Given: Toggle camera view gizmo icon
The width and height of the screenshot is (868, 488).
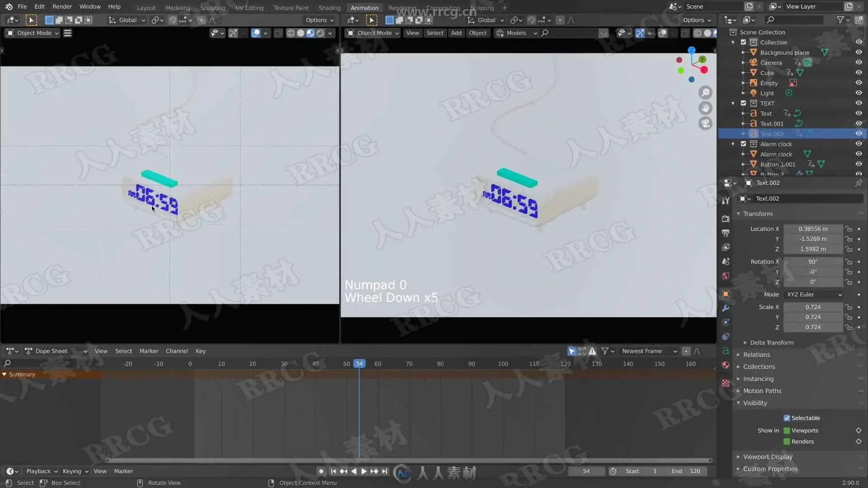Looking at the screenshot, I should (x=705, y=123).
